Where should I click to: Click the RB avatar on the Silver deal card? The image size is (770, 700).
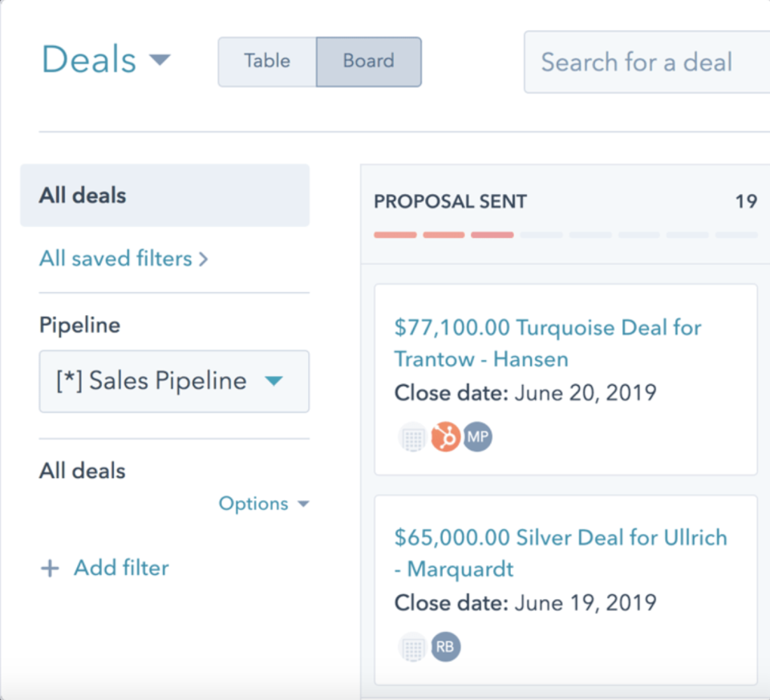446,647
